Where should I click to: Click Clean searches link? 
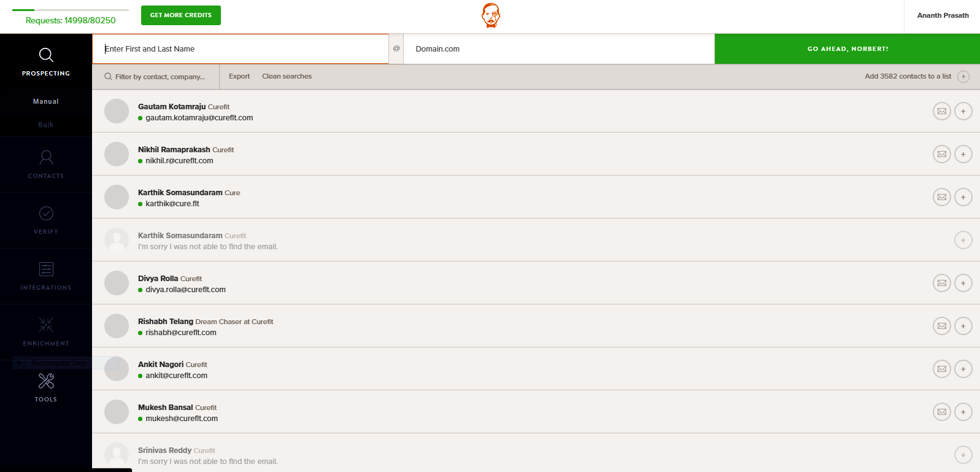287,76
